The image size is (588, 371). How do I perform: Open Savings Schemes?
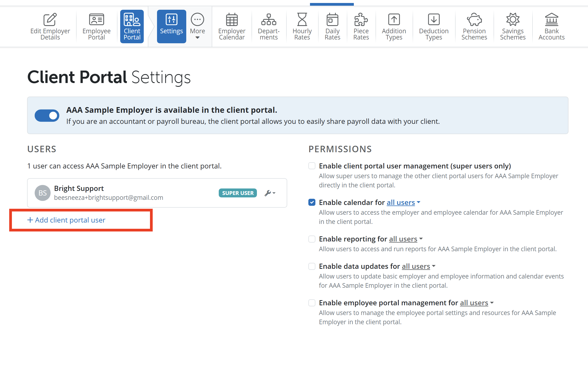tap(513, 27)
